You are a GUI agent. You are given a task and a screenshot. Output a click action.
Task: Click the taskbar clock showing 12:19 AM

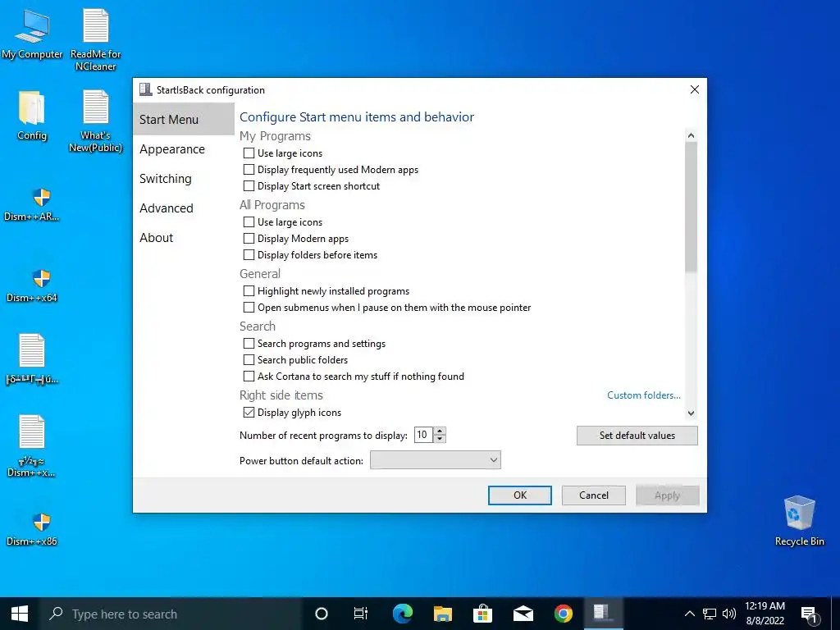(x=765, y=614)
